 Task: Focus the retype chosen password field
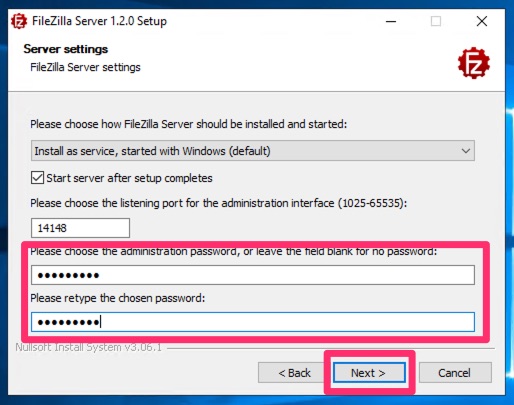253,322
